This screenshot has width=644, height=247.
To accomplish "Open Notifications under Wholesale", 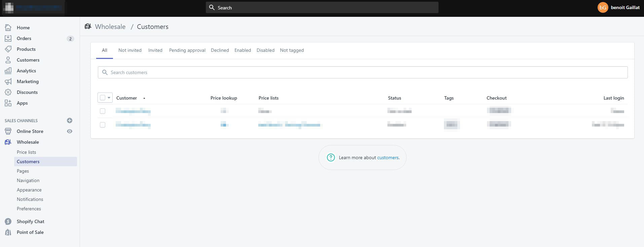I will pyautogui.click(x=30, y=199).
